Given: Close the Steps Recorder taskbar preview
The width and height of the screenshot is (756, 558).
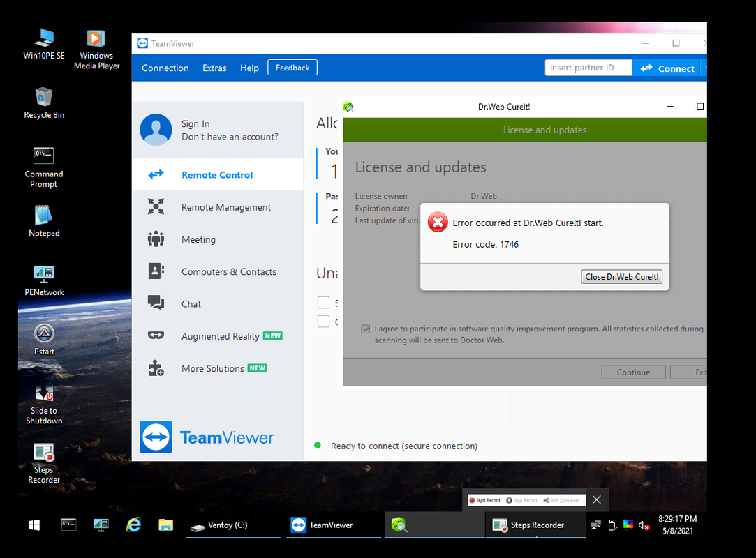Looking at the screenshot, I should [x=596, y=499].
